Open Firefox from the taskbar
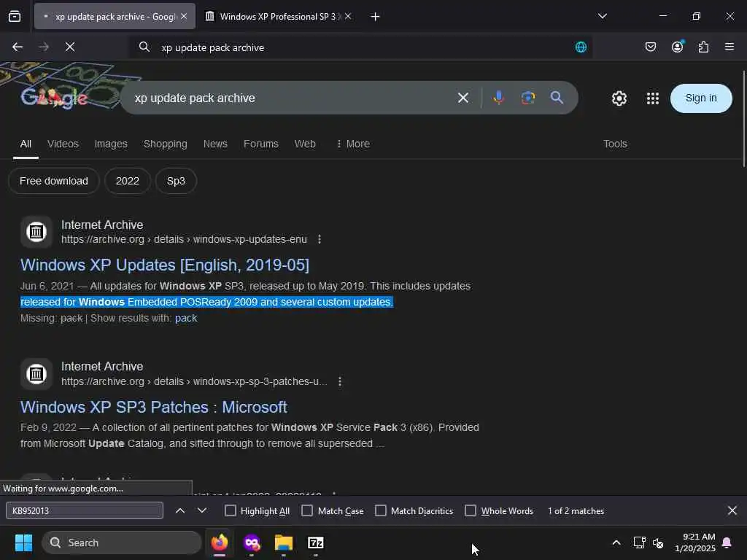 click(x=220, y=542)
